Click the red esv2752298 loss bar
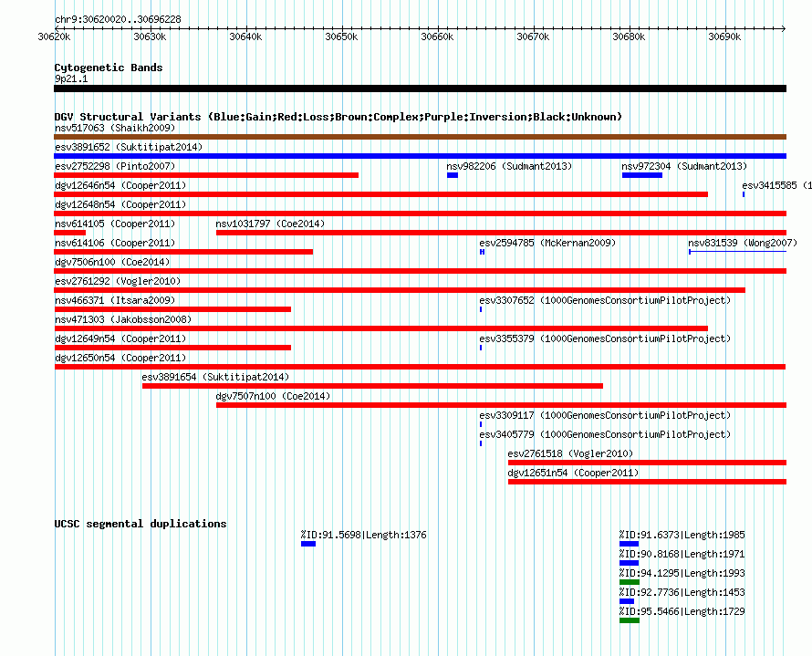 tap(206, 175)
